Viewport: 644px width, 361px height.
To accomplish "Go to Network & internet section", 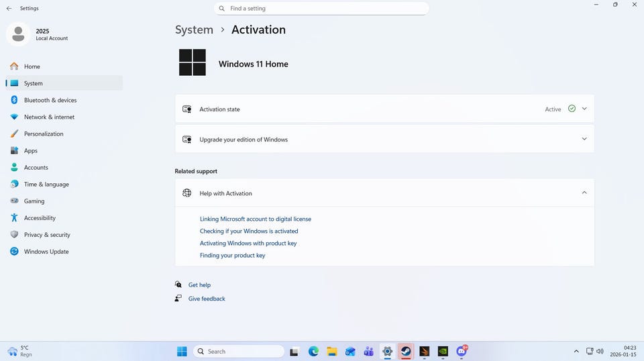I will [49, 117].
